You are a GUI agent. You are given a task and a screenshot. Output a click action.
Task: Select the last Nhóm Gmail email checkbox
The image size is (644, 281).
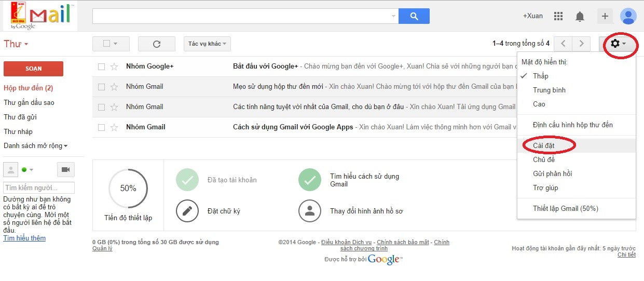point(102,127)
